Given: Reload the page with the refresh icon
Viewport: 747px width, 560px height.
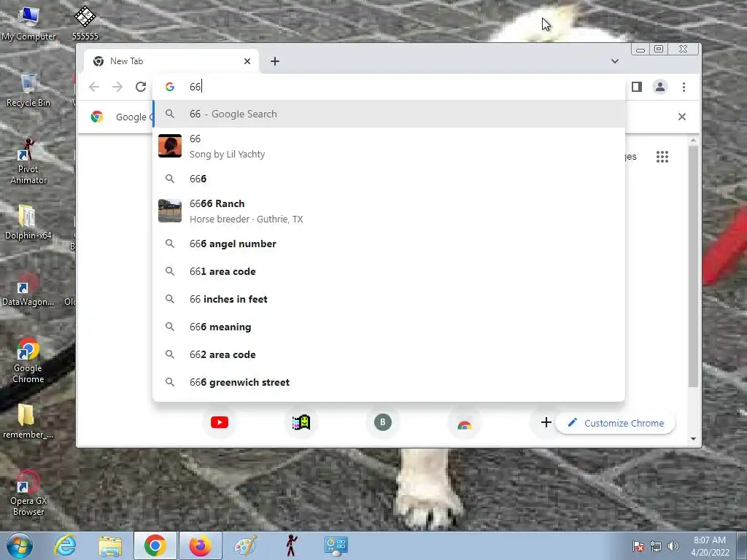Looking at the screenshot, I should pyautogui.click(x=141, y=87).
